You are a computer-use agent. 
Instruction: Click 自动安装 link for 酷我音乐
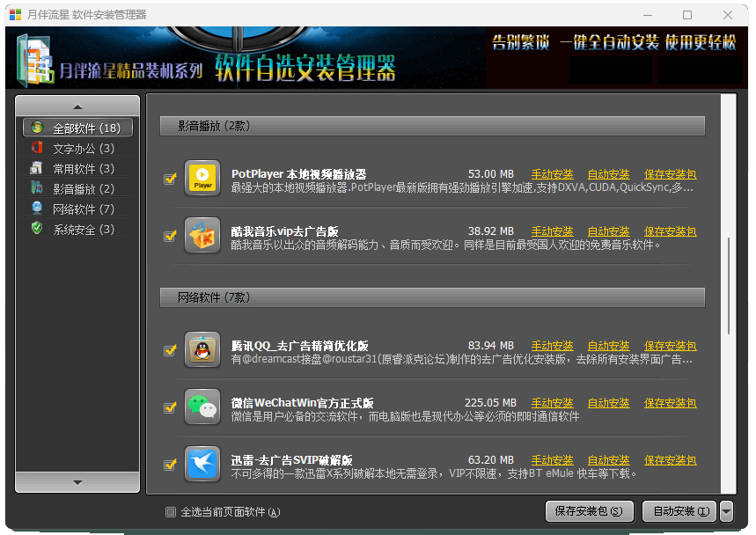coord(608,231)
